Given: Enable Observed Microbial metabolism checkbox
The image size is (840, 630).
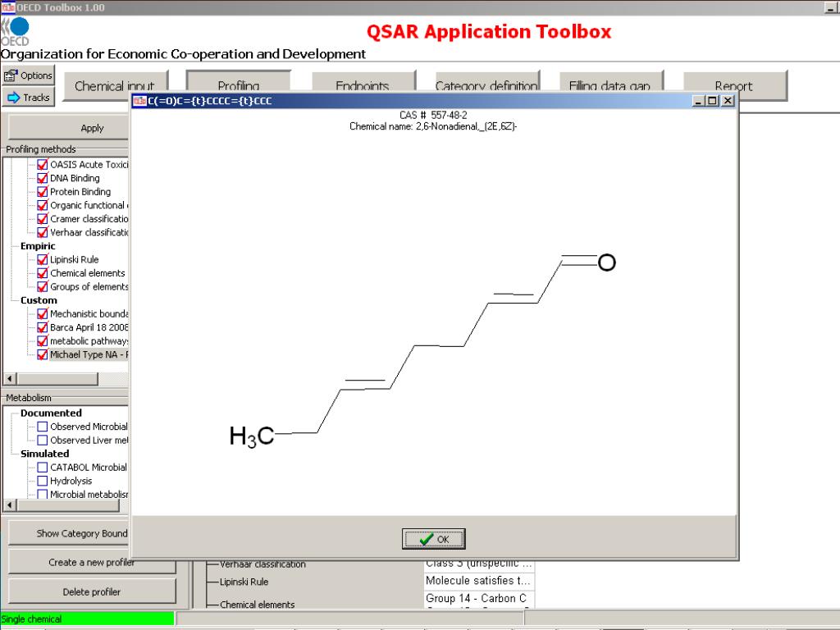Looking at the screenshot, I should coord(43,427).
